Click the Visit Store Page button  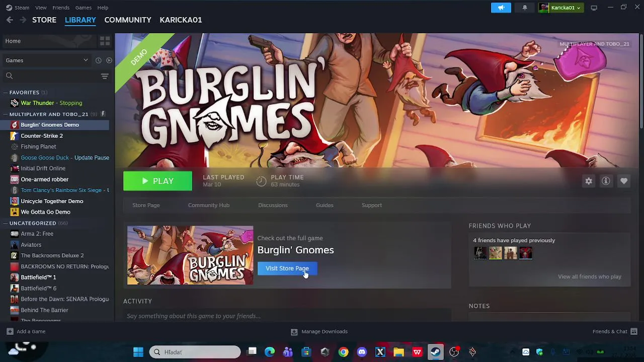287,268
